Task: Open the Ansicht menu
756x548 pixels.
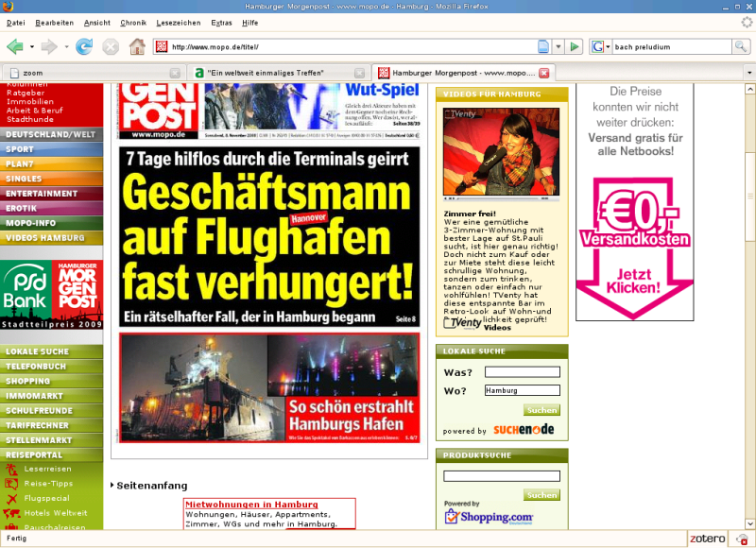Action: tap(97, 23)
